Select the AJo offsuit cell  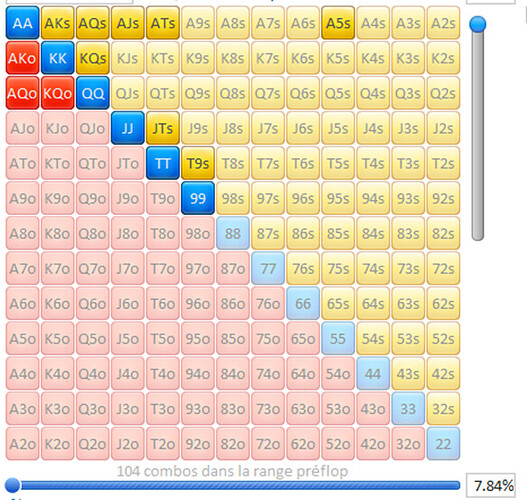(x=23, y=128)
